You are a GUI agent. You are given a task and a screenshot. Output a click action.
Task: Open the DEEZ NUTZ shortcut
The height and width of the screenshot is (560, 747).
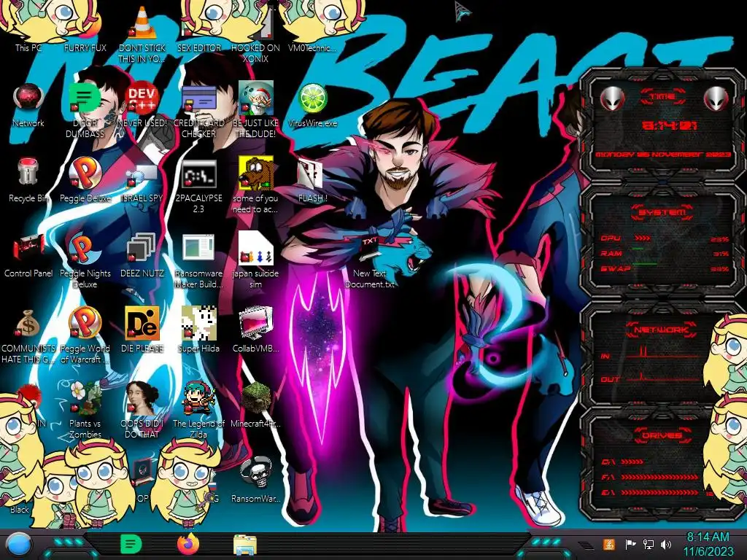(x=142, y=255)
